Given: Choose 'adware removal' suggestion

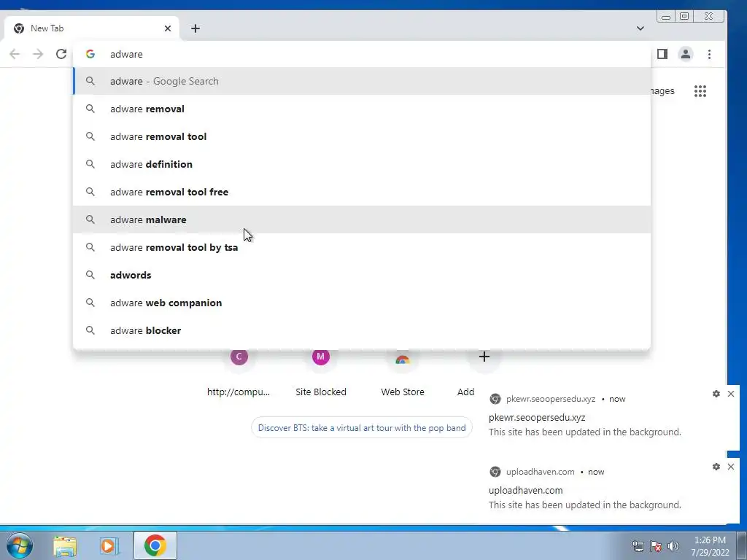Looking at the screenshot, I should click(362, 109).
